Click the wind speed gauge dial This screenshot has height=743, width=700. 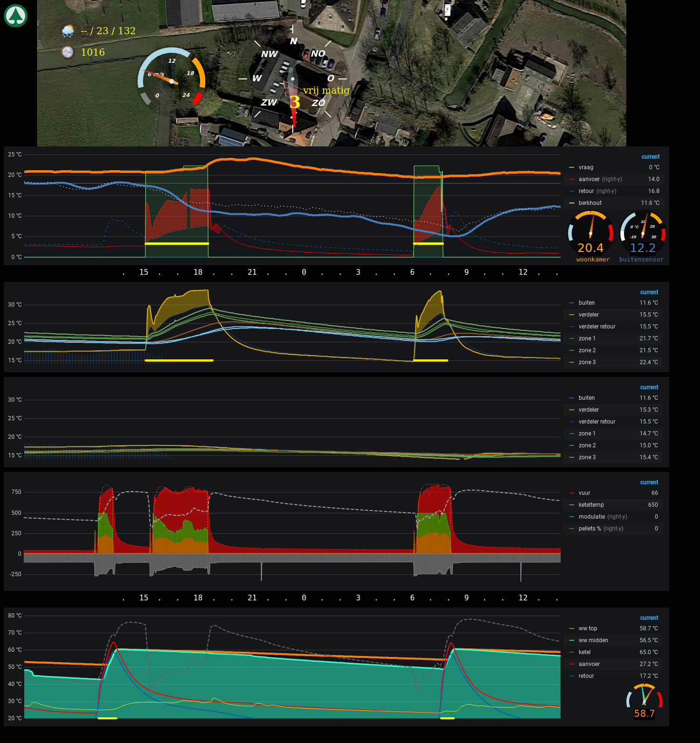pyautogui.click(x=172, y=80)
